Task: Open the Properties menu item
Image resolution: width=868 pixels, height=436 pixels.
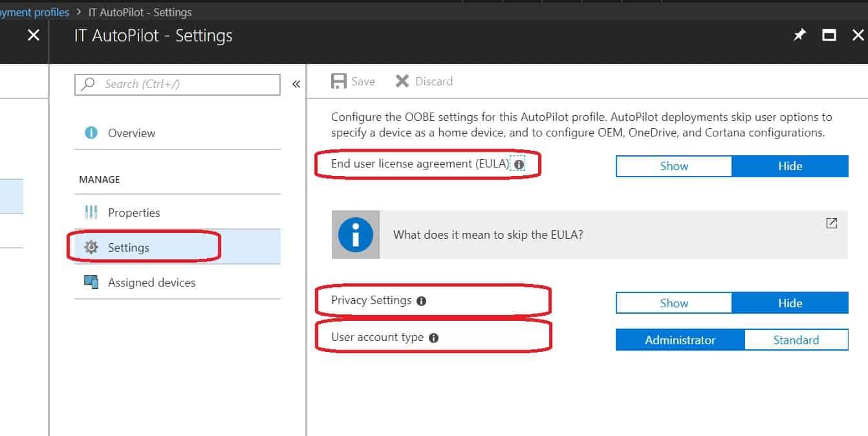Action: (x=177, y=212)
